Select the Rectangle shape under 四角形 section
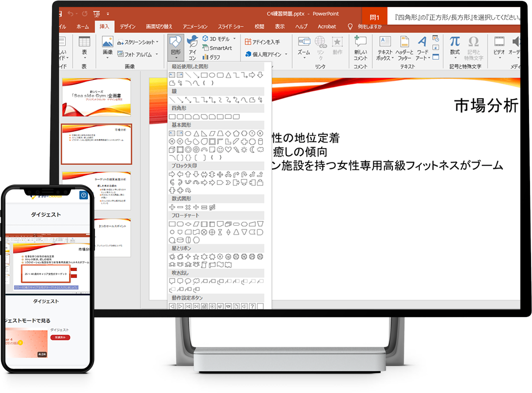The width and height of the screenshot is (532, 393). [172, 116]
